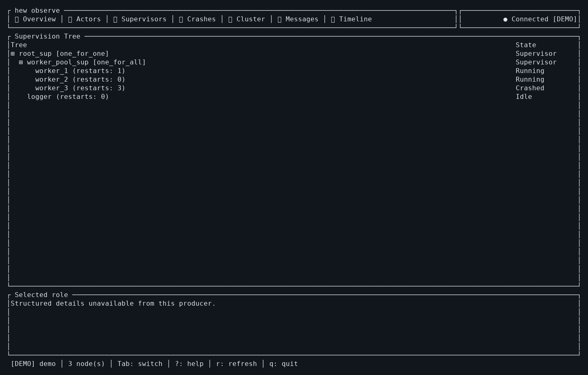
Task: Click the Selected role panel title
Action: click(x=41, y=295)
